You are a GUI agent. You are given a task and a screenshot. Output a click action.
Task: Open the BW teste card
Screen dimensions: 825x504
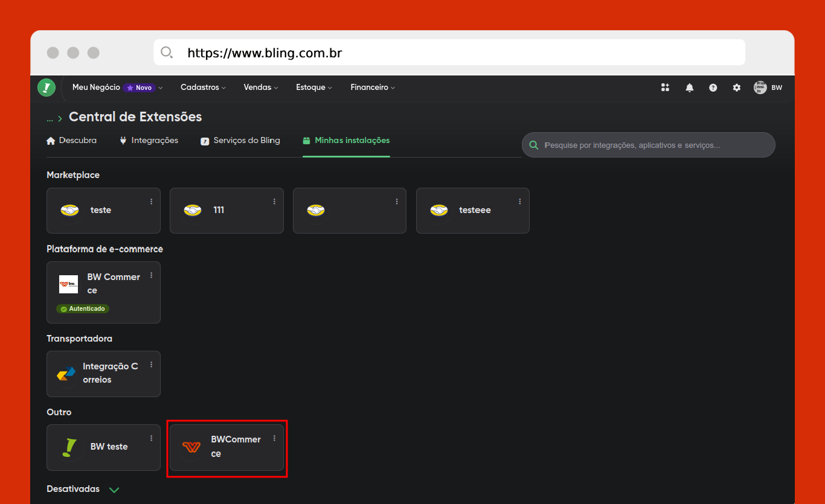103,447
